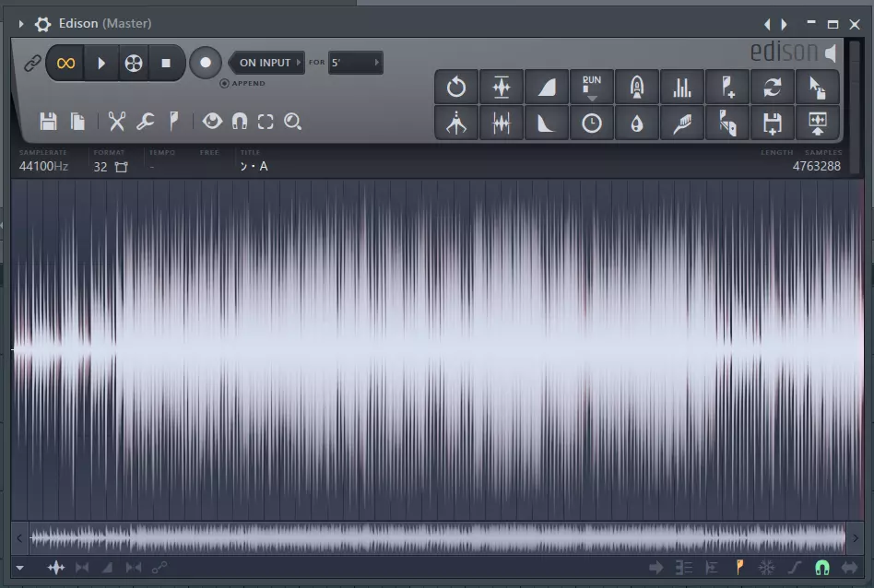Enable the APPEND radio option
Viewport: 874px width, 588px height.
point(224,84)
